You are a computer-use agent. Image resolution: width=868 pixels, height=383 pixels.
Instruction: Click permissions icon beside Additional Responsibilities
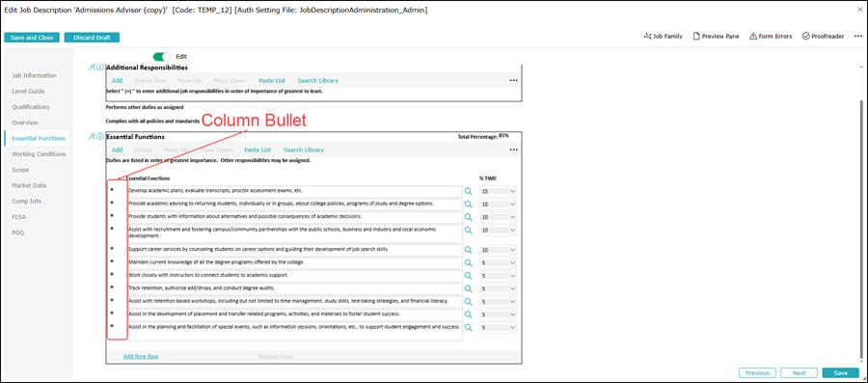[92, 67]
